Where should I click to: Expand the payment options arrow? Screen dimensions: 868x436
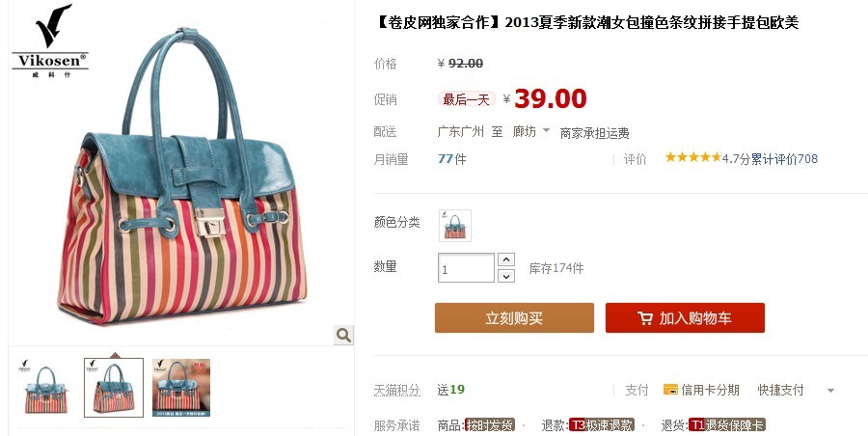coord(830,391)
